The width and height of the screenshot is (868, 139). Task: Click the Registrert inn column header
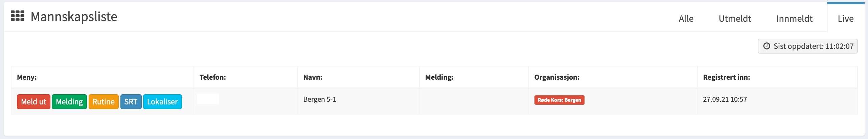tap(726, 77)
